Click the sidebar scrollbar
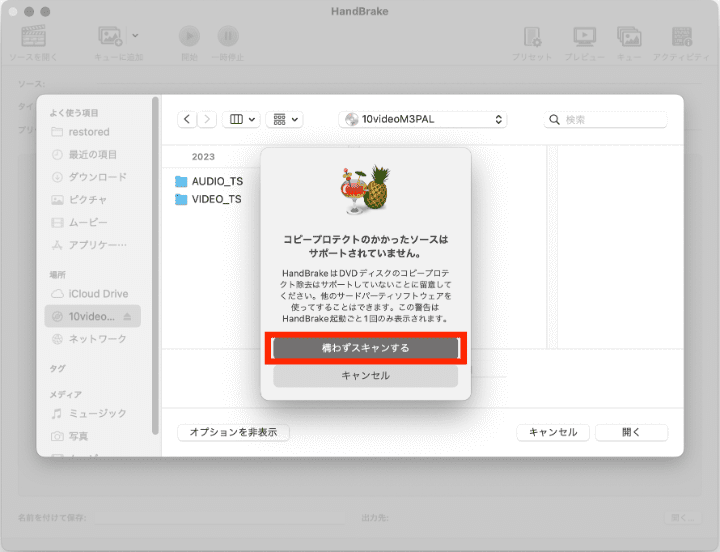This screenshot has width=720, height=552. (155, 265)
